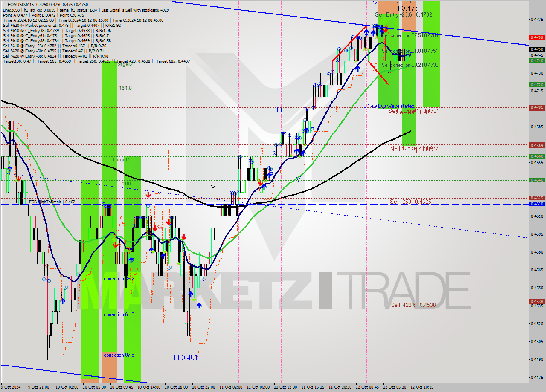Select the 12 Oct 00:45 time label
The width and height of the screenshot is (546, 392).
(x=366, y=388)
